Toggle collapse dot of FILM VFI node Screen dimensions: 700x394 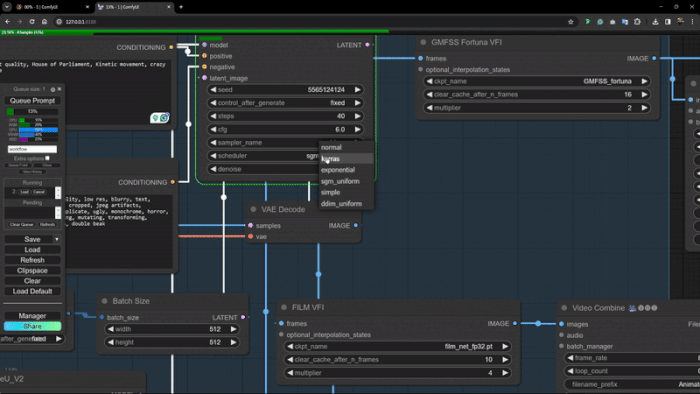pyautogui.click(x=284, y=307)
